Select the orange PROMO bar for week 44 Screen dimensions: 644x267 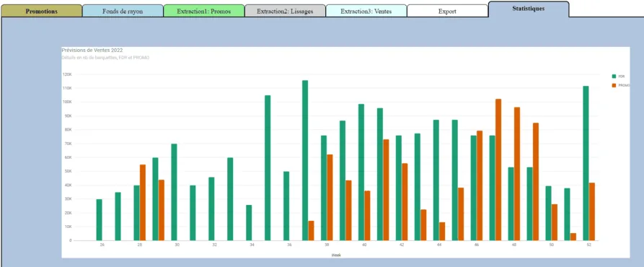tap(442, 231)
